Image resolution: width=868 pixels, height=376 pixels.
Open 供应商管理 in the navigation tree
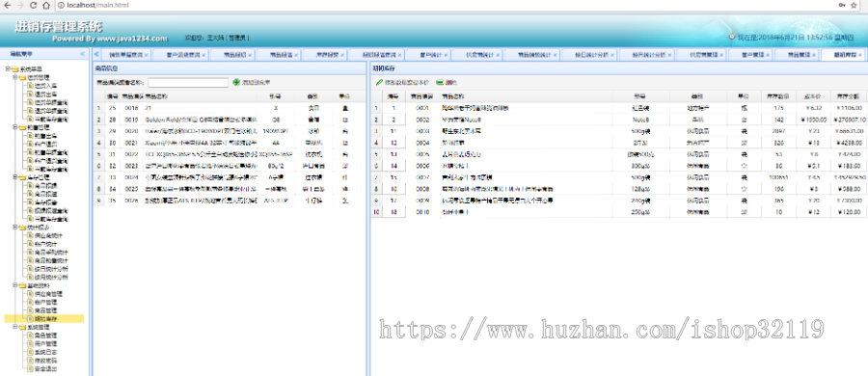click(x=48, y=293)
